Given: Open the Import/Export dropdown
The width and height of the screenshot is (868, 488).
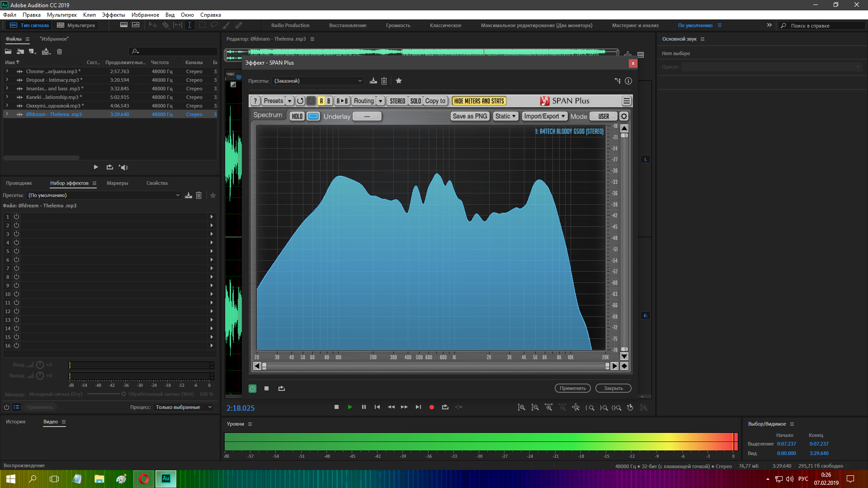Looking at the screenshot, I should pyautogui.click(x=544, y=116).
